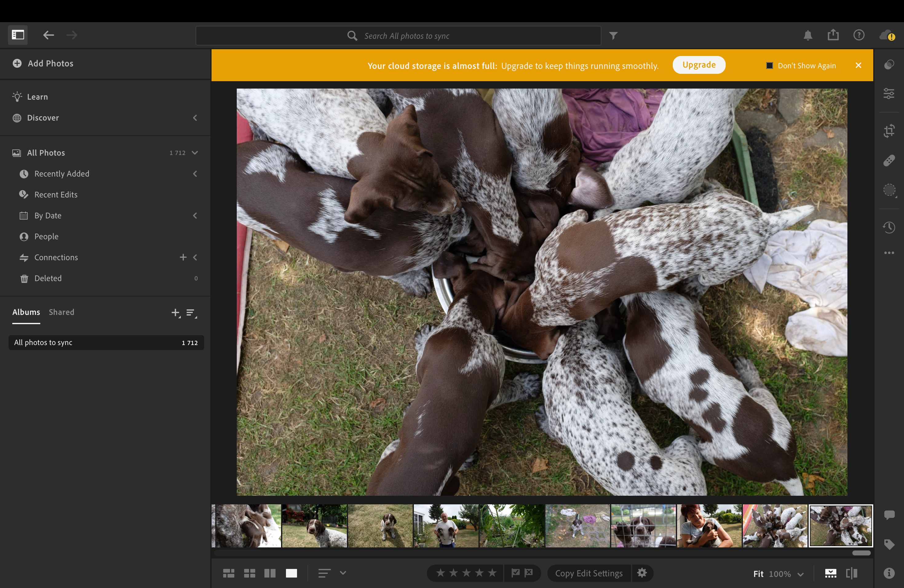The height and width of the screenshot is (588, 904).
Task: Open the Presets panel icon
Action: pyautogui.click(x=889, y=65)
